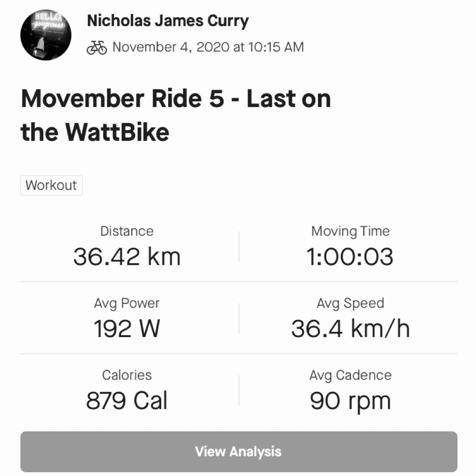
Task: Open the Nicholas James Curry profile link
Action: 168,21
